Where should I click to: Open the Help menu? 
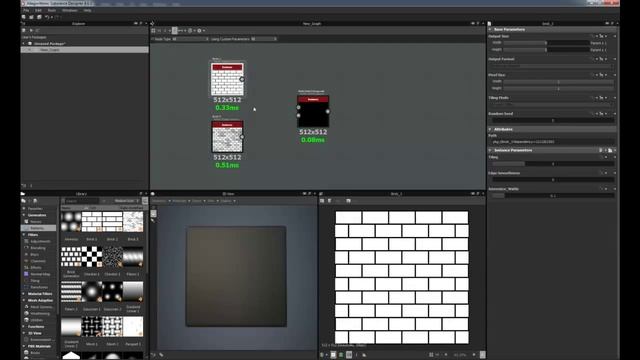87,10
